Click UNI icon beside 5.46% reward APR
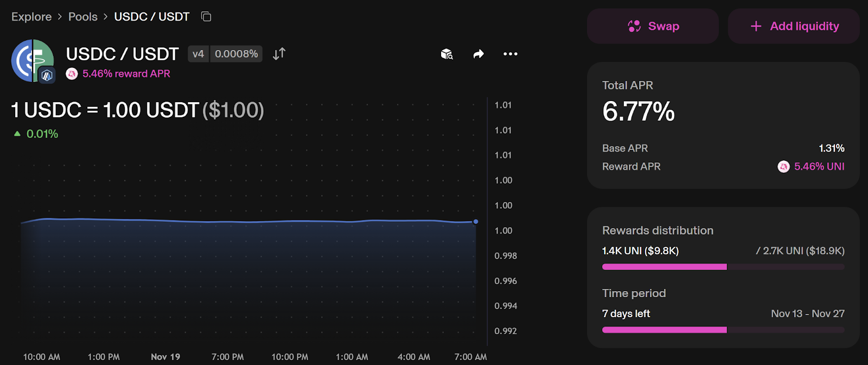The image size is (868, 365). (72, 74)
